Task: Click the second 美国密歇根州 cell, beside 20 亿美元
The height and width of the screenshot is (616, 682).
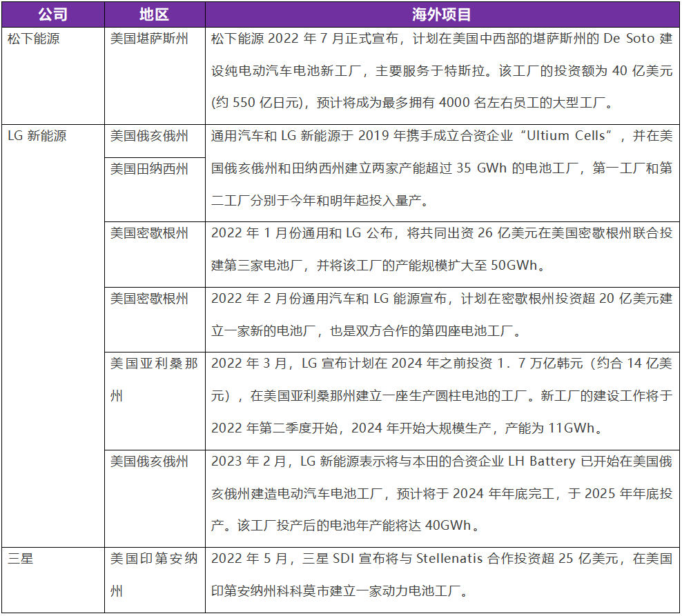Action: pos(155,319)
